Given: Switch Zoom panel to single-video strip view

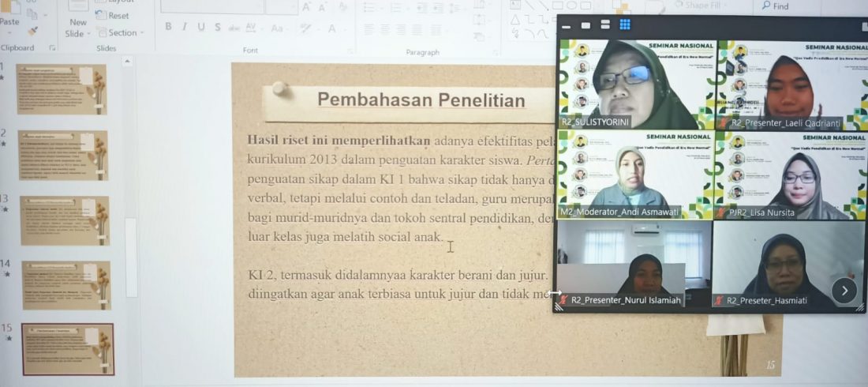Looking at the screenshot, I should 586,25.
